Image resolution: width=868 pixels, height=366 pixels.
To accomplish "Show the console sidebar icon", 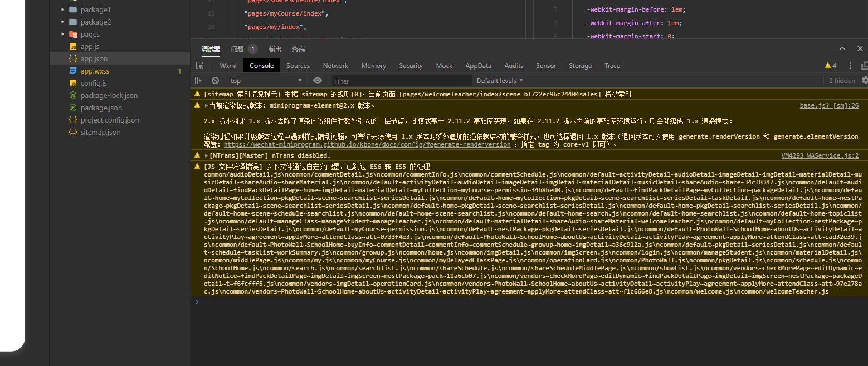I will coord(199,81).
